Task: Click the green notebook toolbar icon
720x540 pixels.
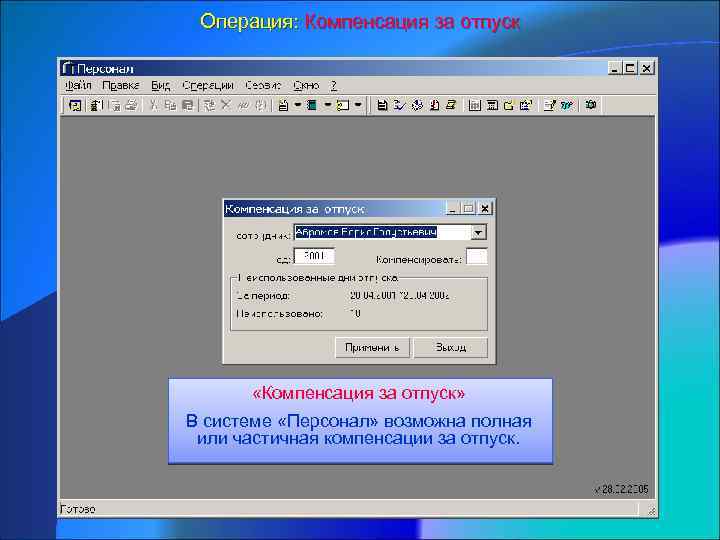Action: [x=312, y=105]
